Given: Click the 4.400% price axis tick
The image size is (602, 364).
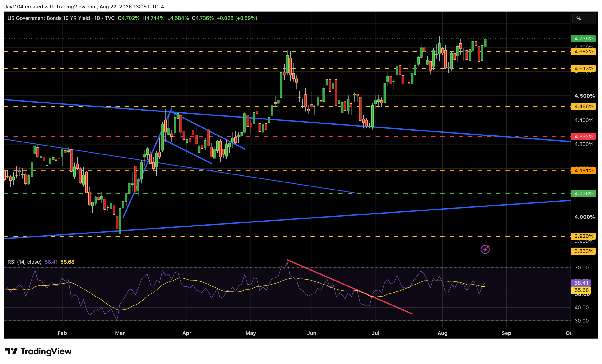Looking at the screenshot, I should (x=584, y=120).
